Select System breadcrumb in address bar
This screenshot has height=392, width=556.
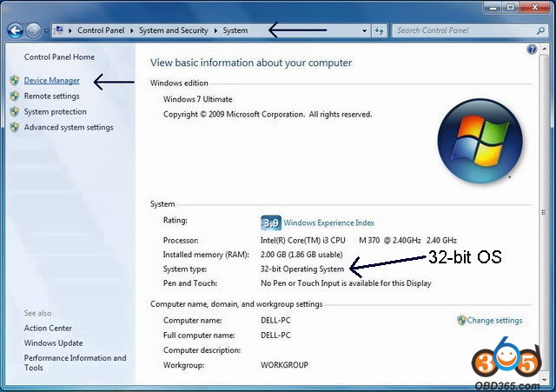click(235, 30)
